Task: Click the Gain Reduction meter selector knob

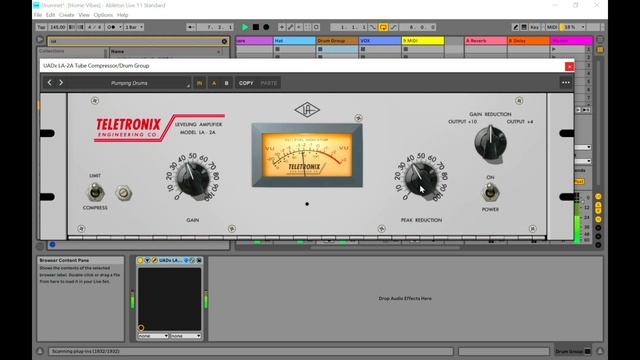Action: point(490,142)
